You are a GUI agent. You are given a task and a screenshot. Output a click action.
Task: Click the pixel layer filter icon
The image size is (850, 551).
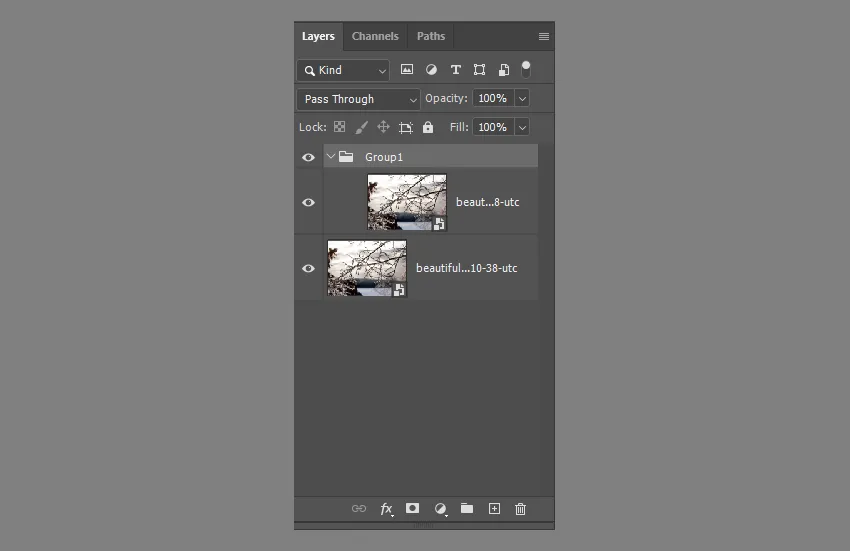407,70
